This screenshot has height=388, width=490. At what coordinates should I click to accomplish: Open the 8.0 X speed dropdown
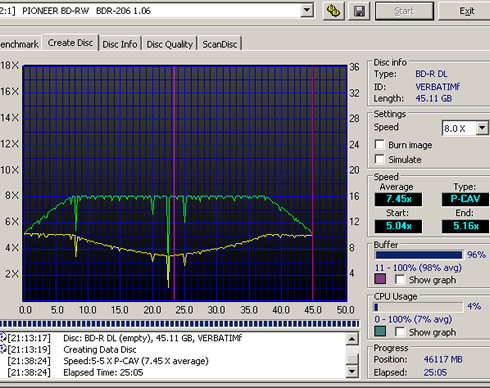482,128
